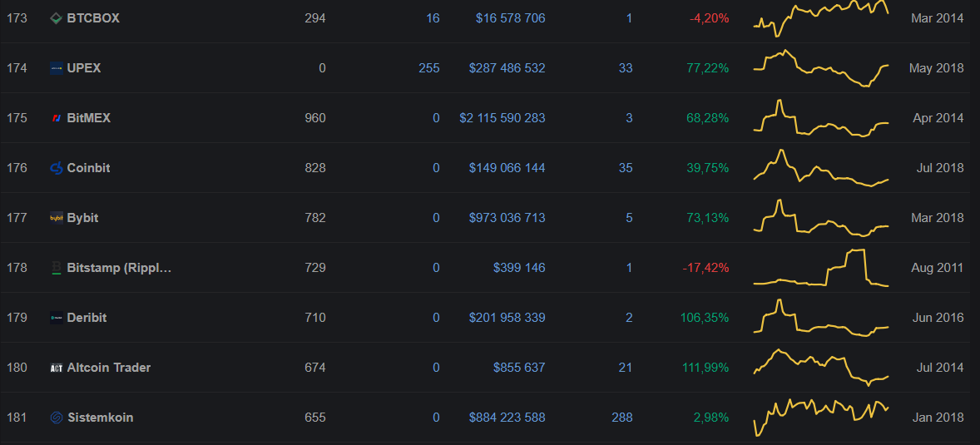
Task: Click the BitMEX exchange logo icon
Action: click(57, 118)
